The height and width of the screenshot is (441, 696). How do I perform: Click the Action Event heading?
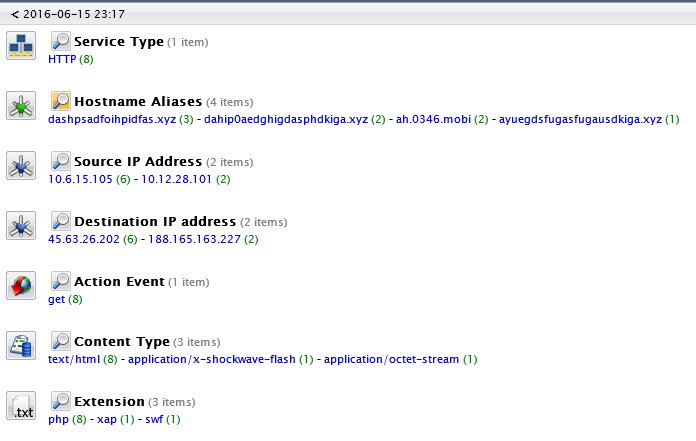pyautogui.click(x=119, y=282)
